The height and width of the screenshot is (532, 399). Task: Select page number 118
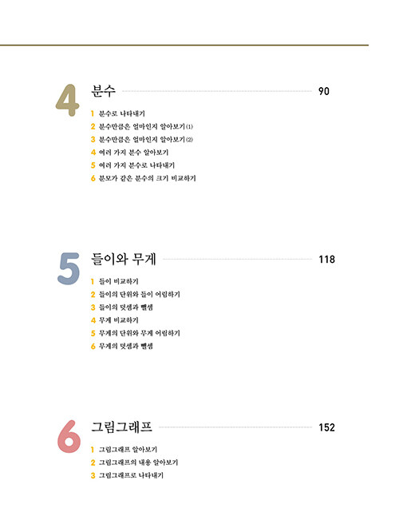tap(327, 260)
